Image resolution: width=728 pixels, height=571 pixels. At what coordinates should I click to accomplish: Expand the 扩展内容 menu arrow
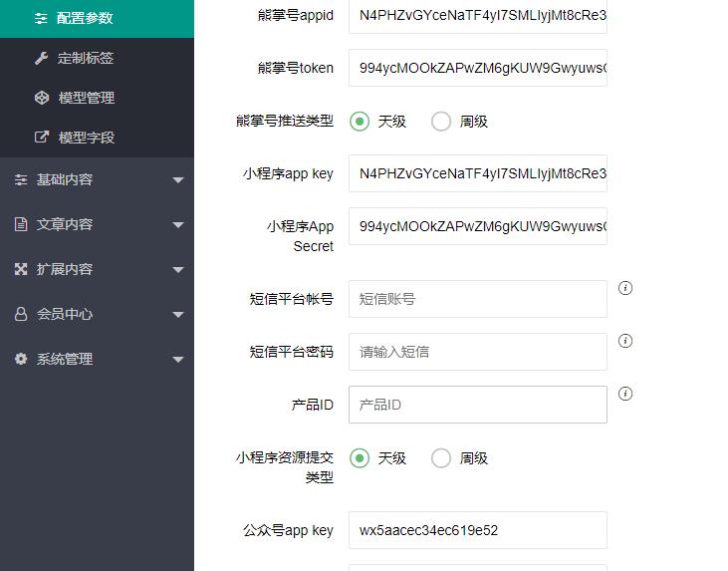pos(178,270)
